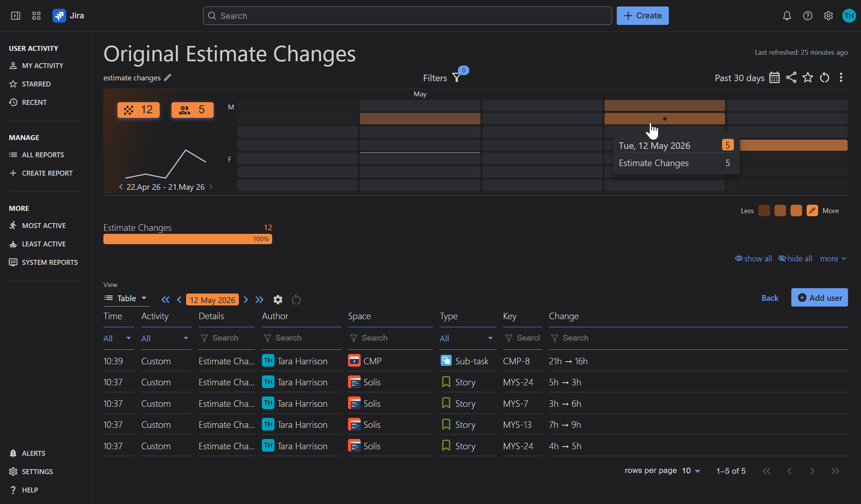This screenshot has height=504, width=861.
Task: Open the TH profile avatar
Action: coord(849,16)
